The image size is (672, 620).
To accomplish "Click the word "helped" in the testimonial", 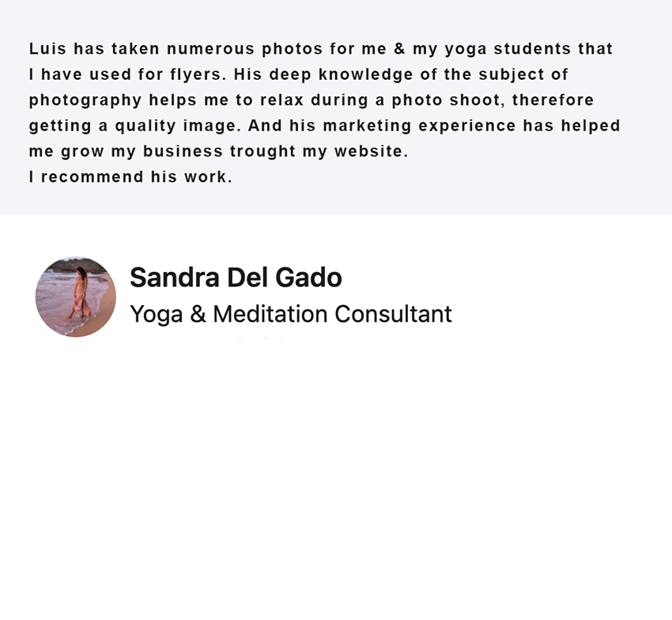I will pos(591,126).
